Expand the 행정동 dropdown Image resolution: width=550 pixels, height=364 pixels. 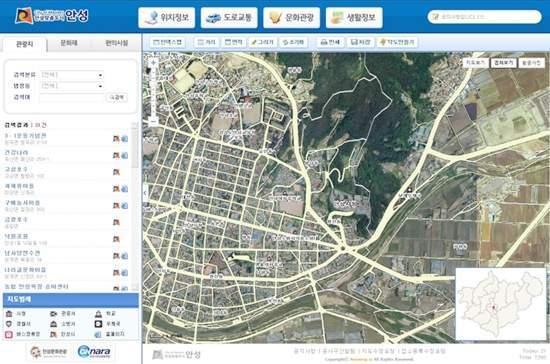tap(72, 86)
